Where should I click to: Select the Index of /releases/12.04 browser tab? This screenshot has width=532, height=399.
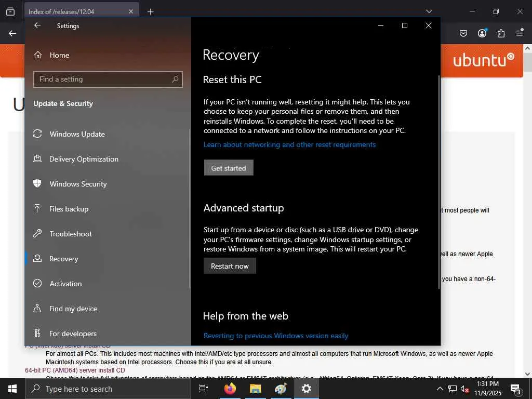click(x=82, y=11)
